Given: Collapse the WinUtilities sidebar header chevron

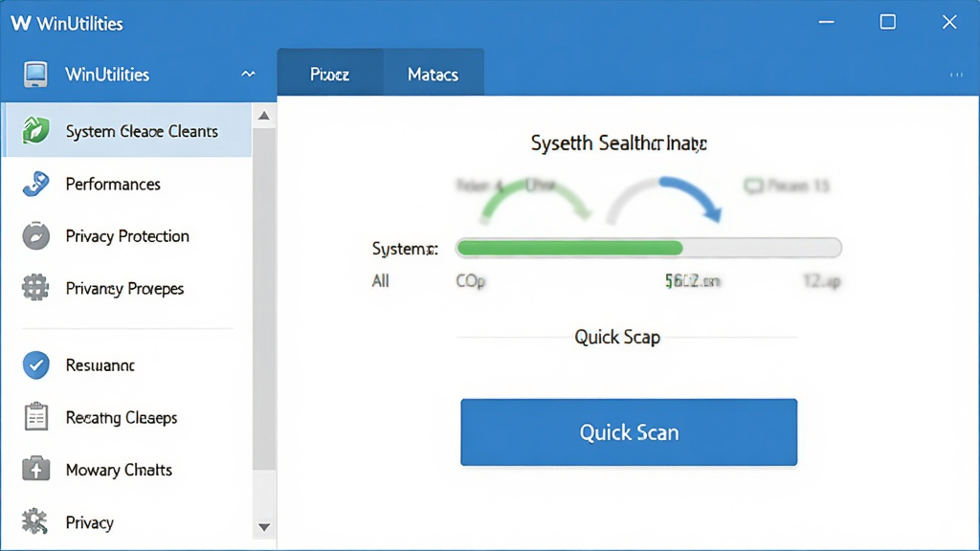Looking at the screenshot, I should pyautogui.click(x=248, y=74).
